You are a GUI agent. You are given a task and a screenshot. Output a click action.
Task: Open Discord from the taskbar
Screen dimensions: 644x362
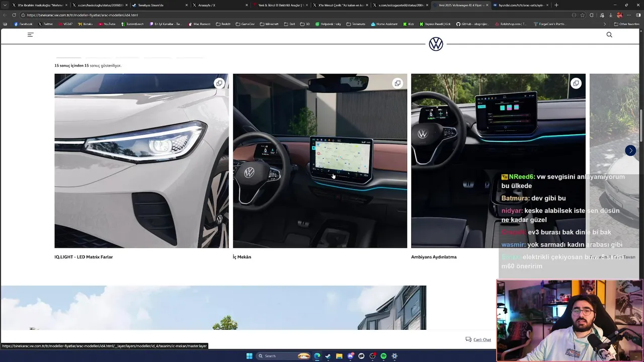pyautogui.click(x=350, y=356)
